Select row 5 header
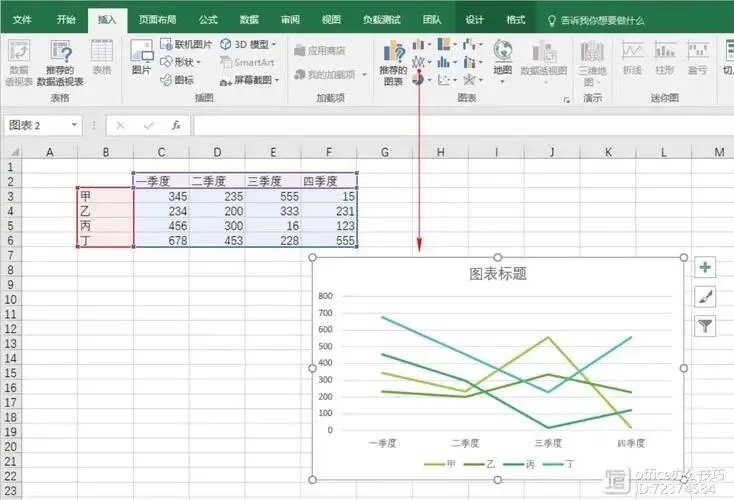Viewport: 734px width, 500px height. click(x=10, y=226)
